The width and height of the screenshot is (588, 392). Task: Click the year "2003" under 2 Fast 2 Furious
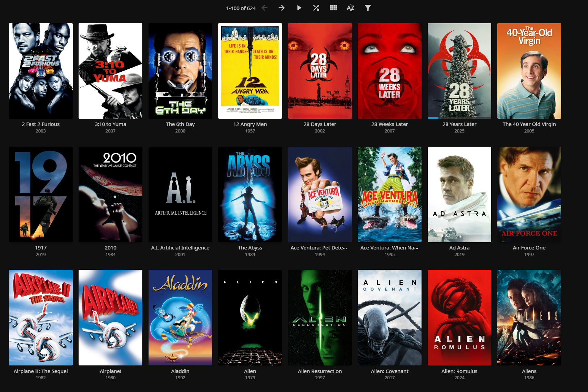tap(41, 131)
